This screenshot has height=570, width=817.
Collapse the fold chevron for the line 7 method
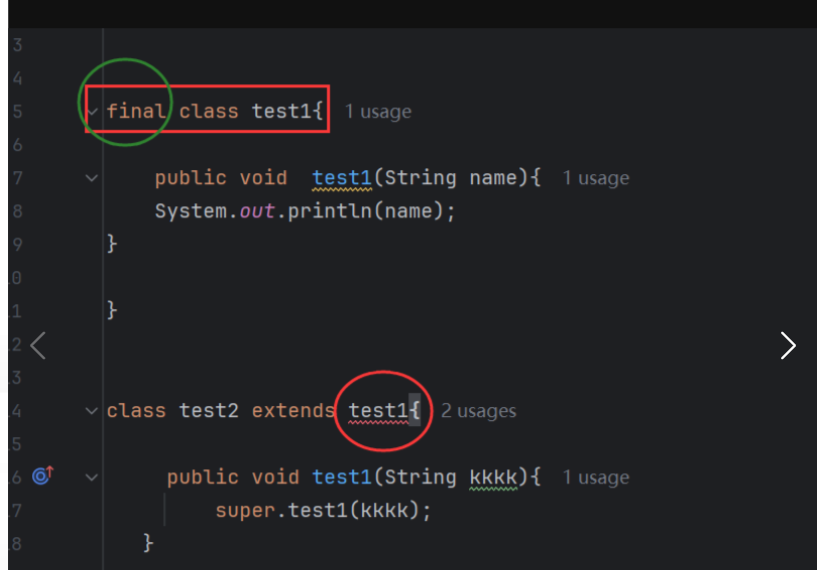click(92, 178)
